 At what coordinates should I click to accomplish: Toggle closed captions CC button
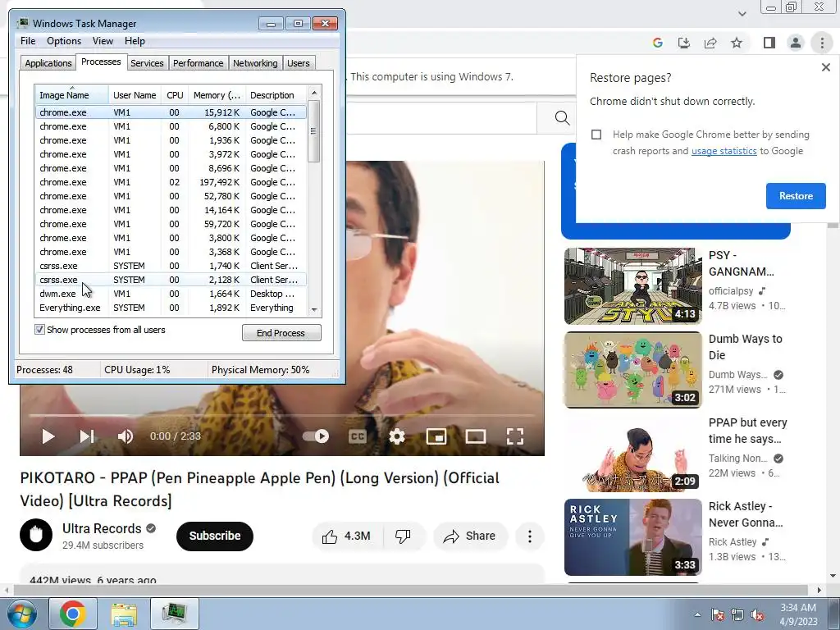click(358, 436)
